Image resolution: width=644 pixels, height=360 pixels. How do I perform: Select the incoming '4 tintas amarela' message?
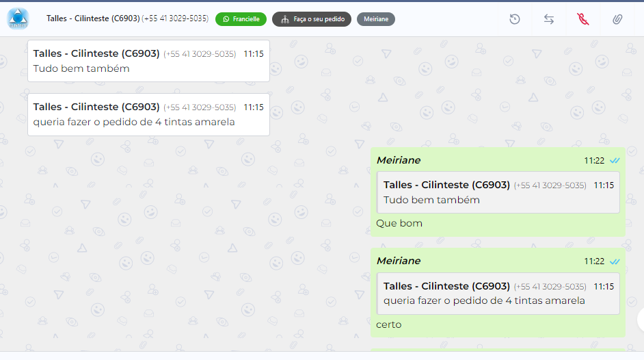(148, 115)
